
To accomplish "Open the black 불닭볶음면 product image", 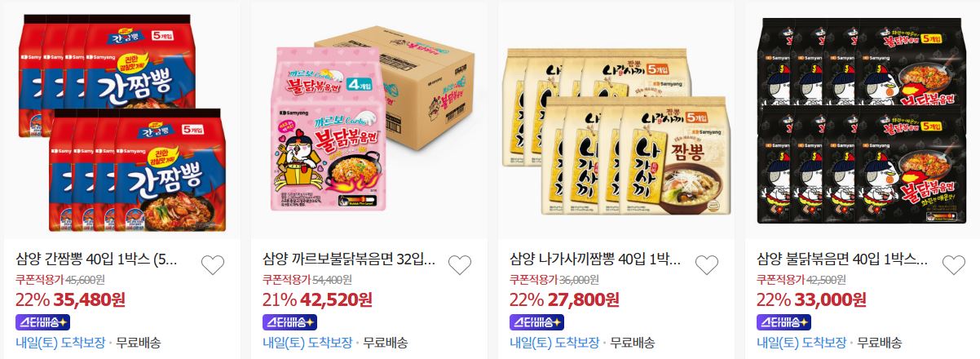I will click(863, 120).
